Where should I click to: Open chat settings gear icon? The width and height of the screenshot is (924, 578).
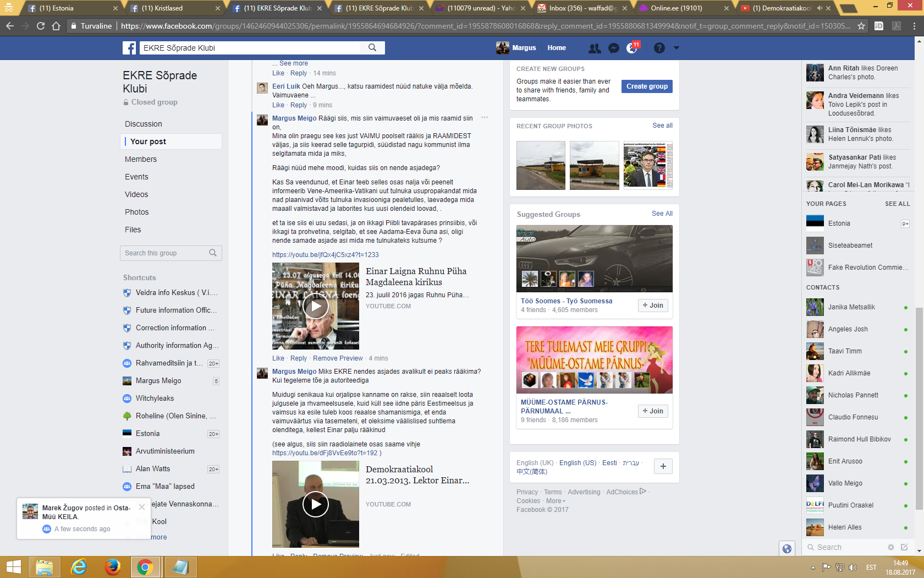point(891,547)
